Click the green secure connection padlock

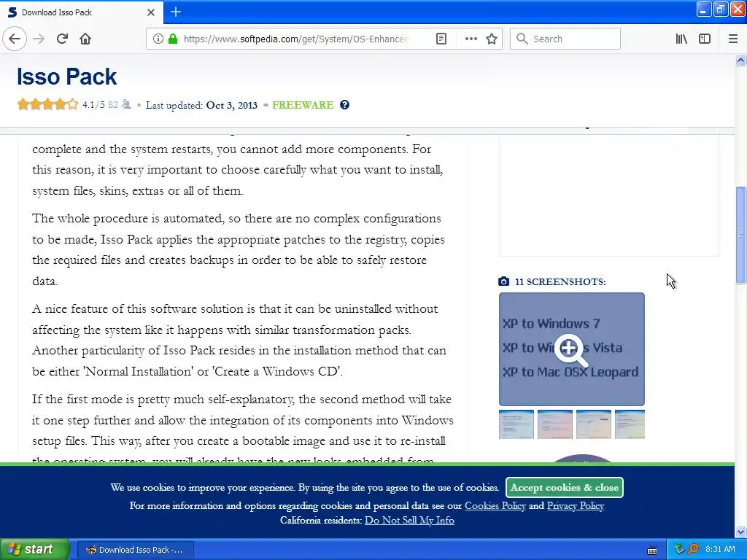[173, 39]
